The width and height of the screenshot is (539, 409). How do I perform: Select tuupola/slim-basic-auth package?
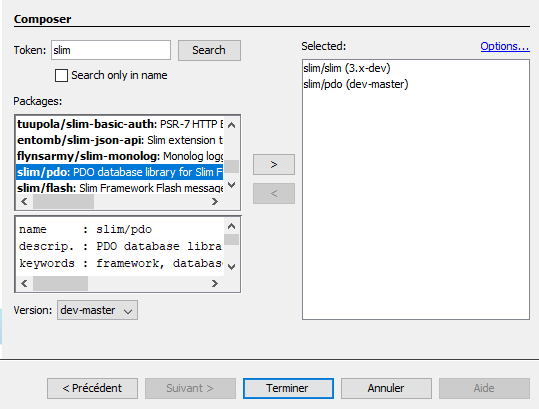pyautogui.click(x=120, y=124)
